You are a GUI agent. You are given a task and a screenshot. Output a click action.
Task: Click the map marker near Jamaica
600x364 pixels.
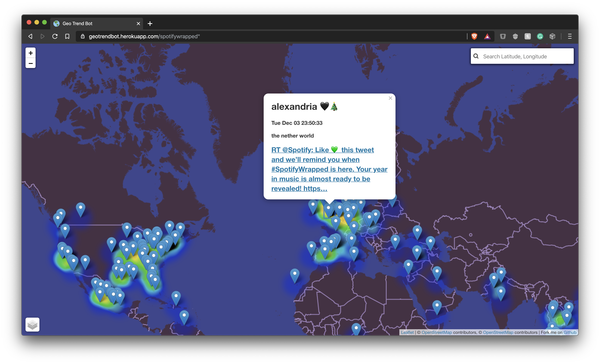click(x=176, y=297)
